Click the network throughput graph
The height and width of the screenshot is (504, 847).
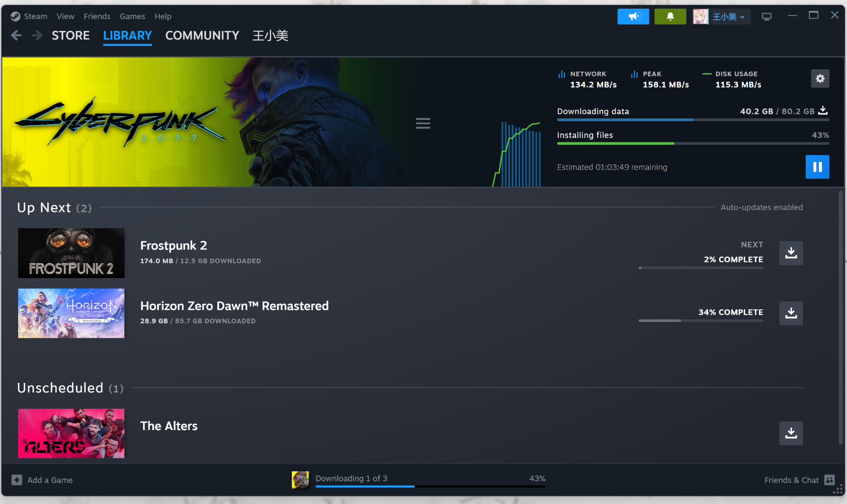tap(517, 154)
